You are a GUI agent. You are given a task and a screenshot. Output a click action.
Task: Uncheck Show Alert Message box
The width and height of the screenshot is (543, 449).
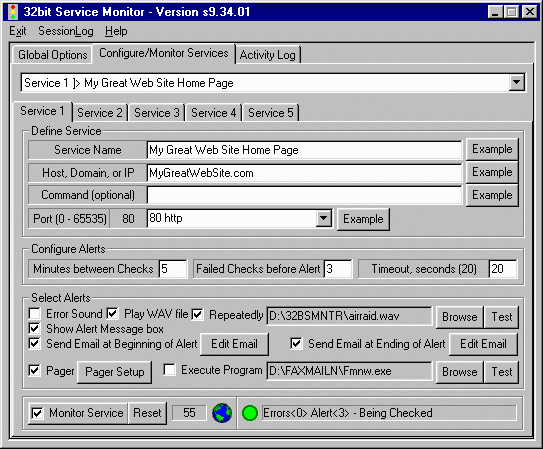34,328
